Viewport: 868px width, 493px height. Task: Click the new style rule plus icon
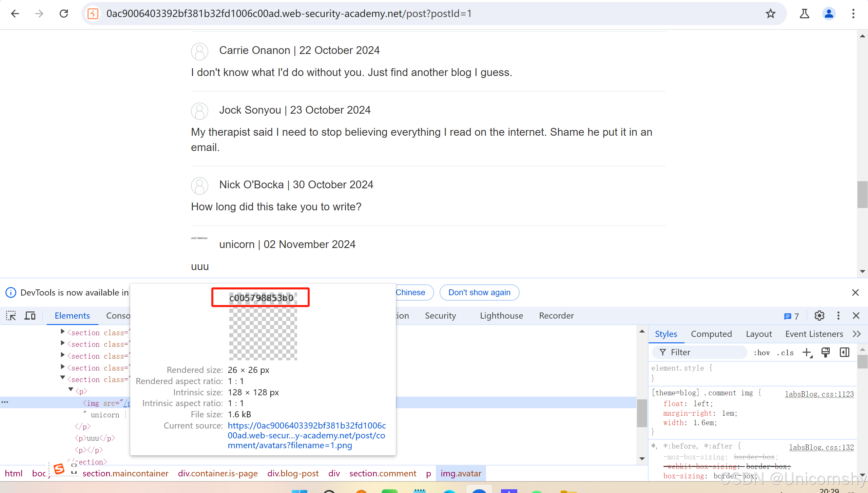[x=807, y=353]
